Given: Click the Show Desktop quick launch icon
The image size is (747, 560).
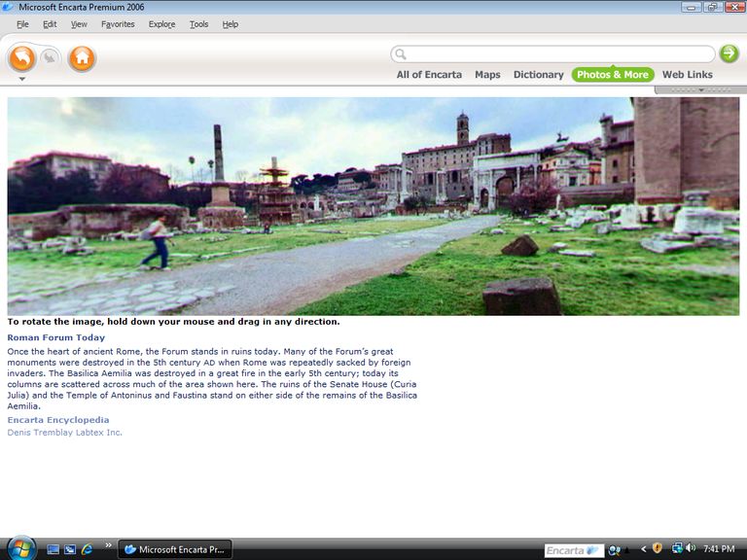Looking at the screenshot, I should tap(53, 549).
